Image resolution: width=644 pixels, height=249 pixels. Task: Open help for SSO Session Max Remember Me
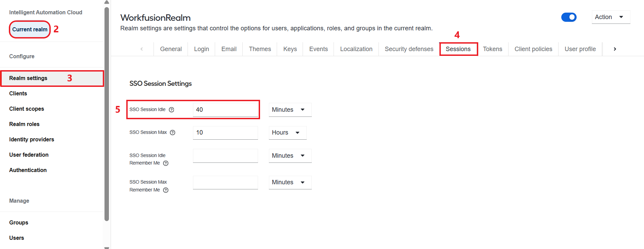[166, 190]
